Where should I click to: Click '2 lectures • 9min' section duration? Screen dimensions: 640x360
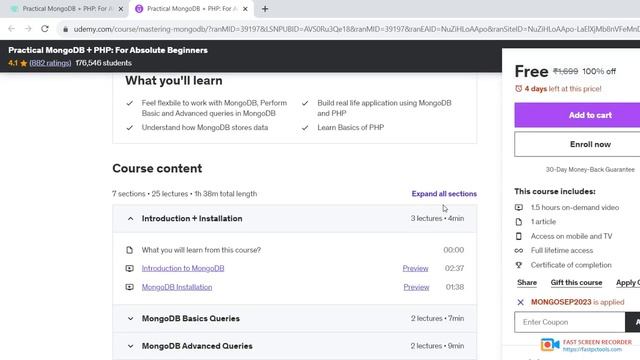[x=437, y=346]
